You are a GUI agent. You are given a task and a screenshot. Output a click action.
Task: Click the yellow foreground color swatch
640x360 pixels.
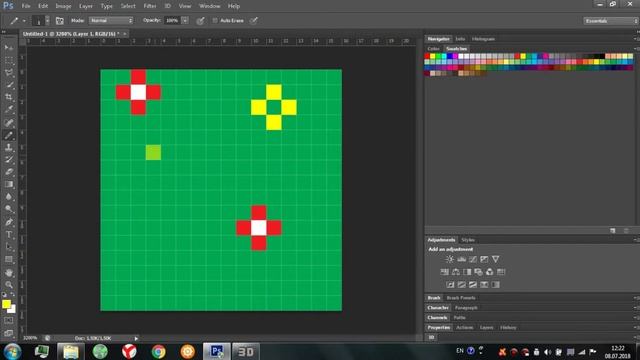click(x=6, y=304)
